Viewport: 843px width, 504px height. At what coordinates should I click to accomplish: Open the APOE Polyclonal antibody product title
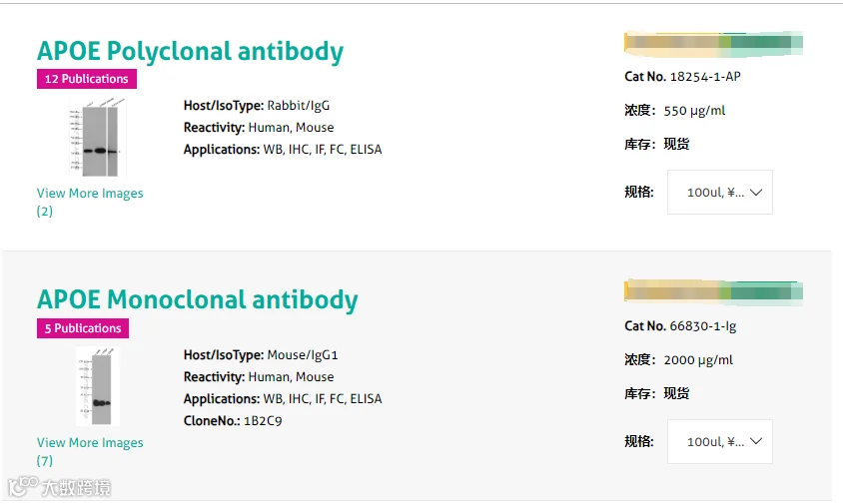[x=190, y=52]
